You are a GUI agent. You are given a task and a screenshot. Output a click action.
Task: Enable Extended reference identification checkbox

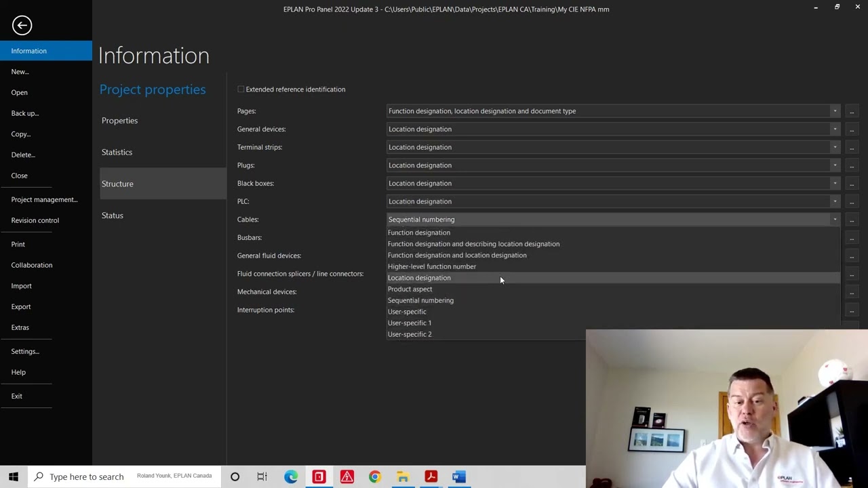click(241, 89)
